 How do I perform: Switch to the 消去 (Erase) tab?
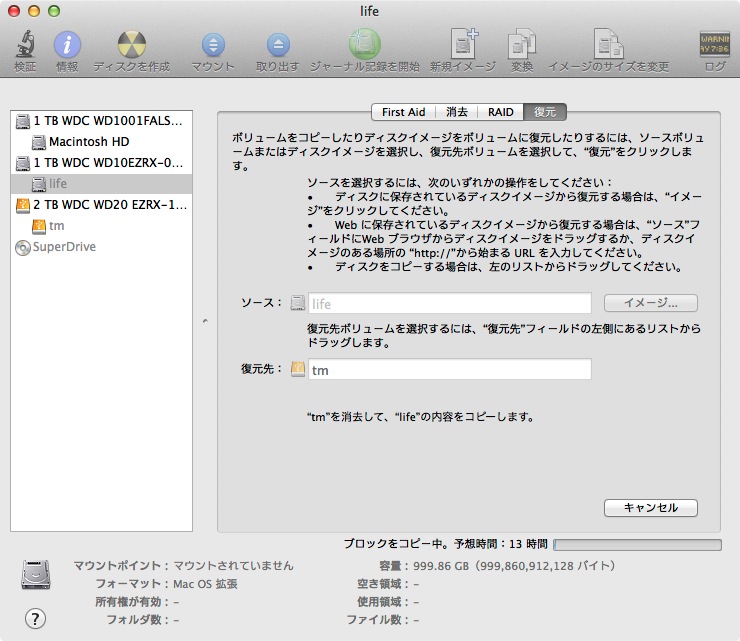click(x=457, y=112)
